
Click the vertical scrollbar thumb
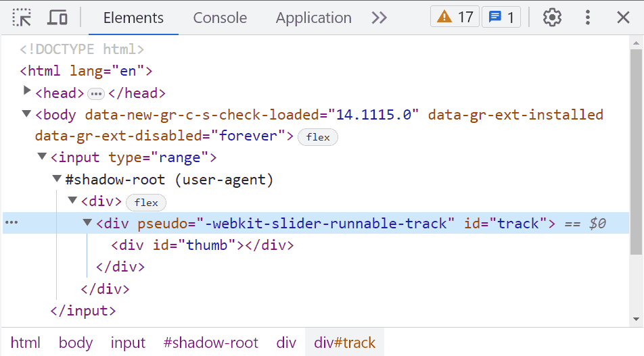(x=636, y=152)
